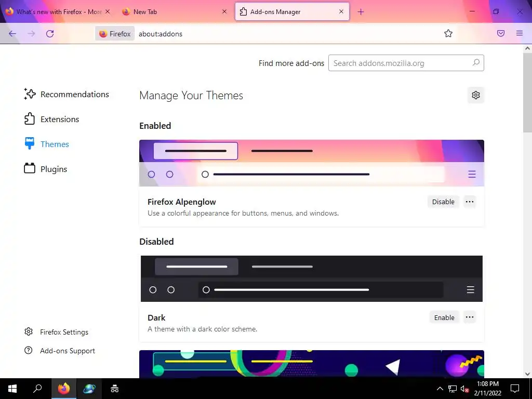The height and width of the screenshot is (399, 532).
Task: Reload the current page
Action: tap(50, 34)
